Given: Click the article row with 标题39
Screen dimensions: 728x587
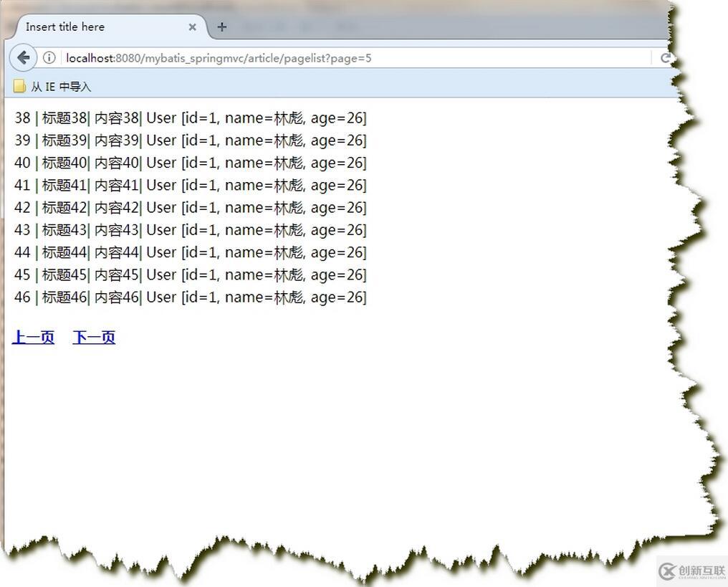Looking at the screenshot, I should click(x=190, y=140).
